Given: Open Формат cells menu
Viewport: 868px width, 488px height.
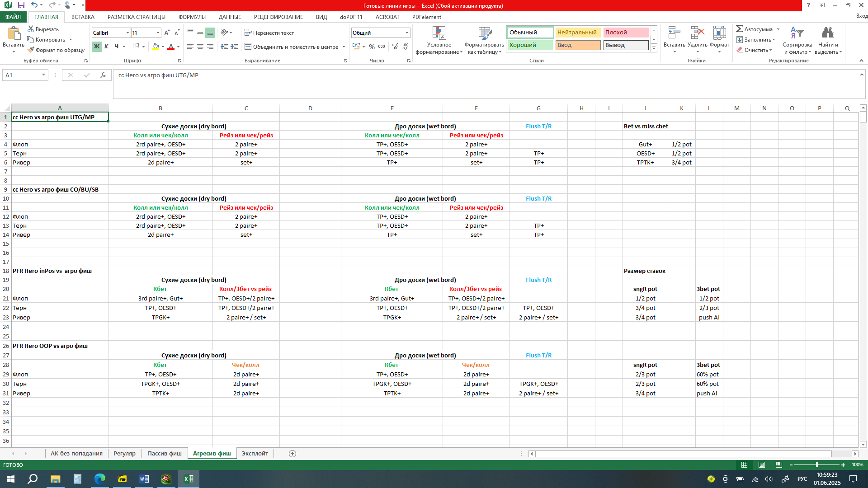Looking at the screenshot, I should (x=719, y=40).
